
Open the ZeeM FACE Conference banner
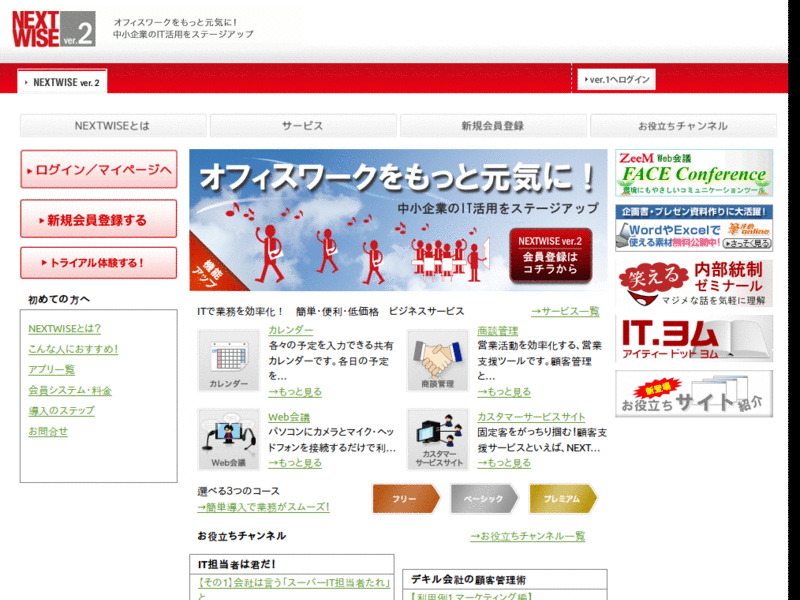point(694,173)
